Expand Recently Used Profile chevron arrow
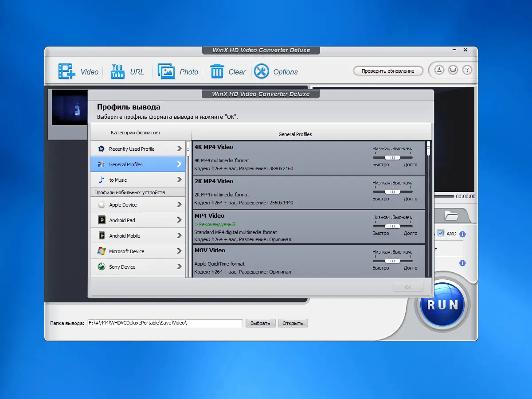This screenshot has width=532, height=399. (179, 149)
